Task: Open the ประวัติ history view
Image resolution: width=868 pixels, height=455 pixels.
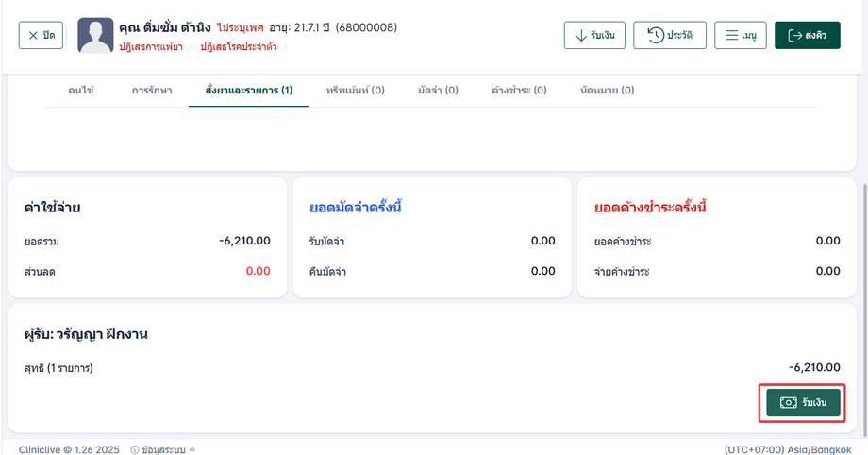Action: pos(669,36)
